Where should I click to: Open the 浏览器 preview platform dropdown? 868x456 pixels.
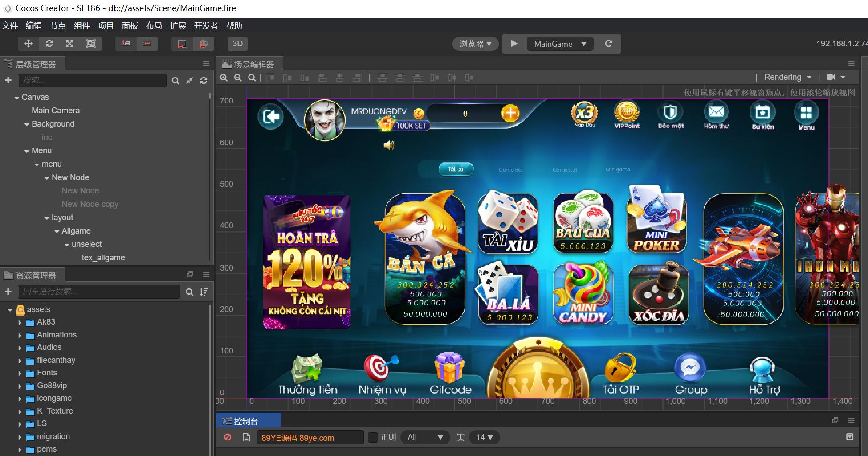[476, 44]
